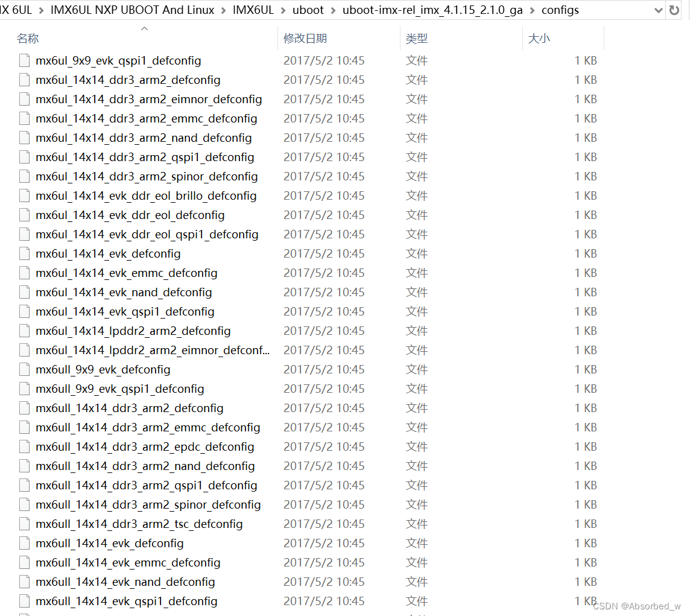Click file icon of mx6ul_14x14_ddr3_arm2_emmc_defconfig
The height and width of the screenshot is (616, 690).
[25, 118]
